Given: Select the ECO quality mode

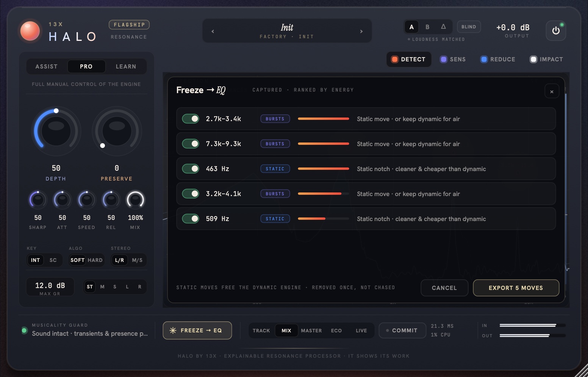Looking at the screenshot, I should pyautogui.click(x=336, y=330).
